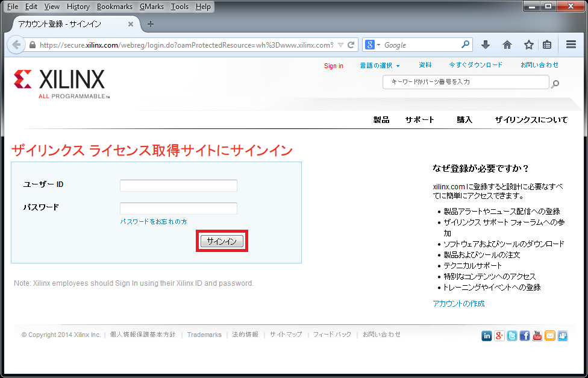Image resolution: width=588 pixels, height=378 pixels.
Task: Maximize the browser window
Action: point(549,6)
